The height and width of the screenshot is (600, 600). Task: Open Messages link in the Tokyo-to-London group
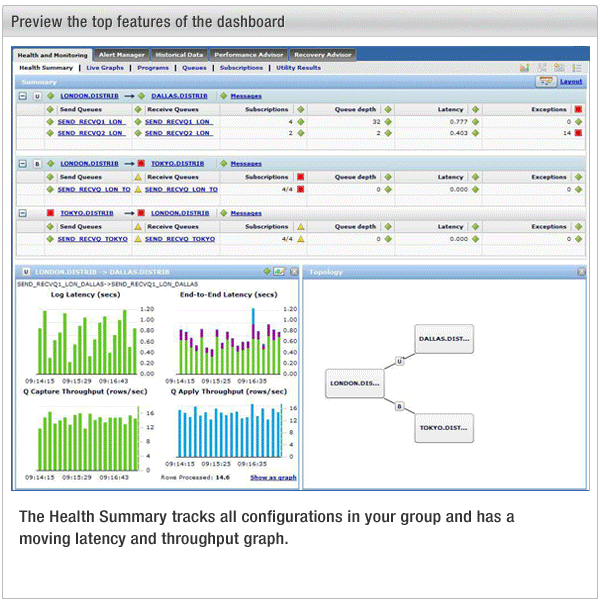[246, 213]
